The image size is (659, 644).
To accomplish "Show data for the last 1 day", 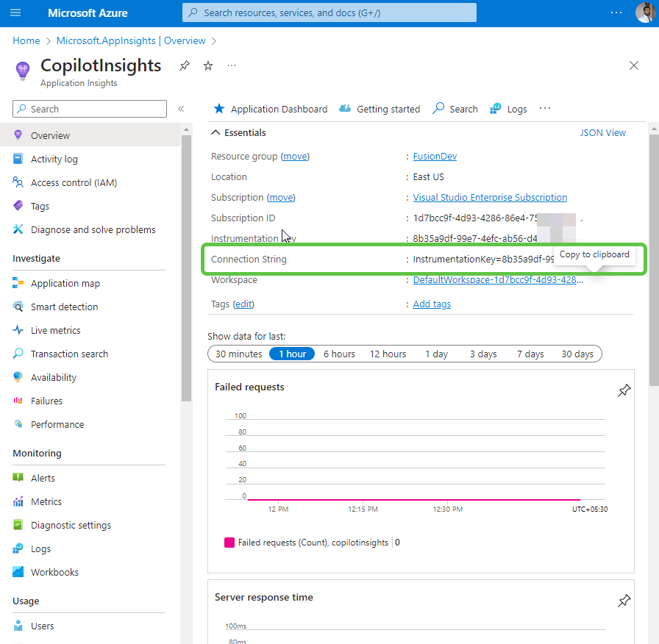I will tap(436, 354).
